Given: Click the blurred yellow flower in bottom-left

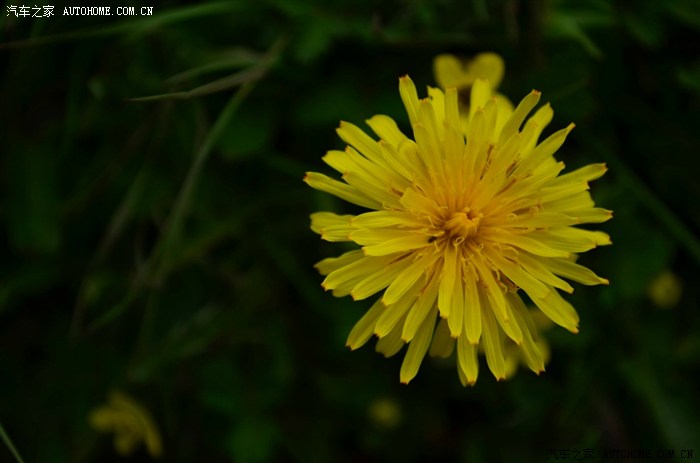Looking at the screenshot, I should pyautogui.click(x=126, y=422).
